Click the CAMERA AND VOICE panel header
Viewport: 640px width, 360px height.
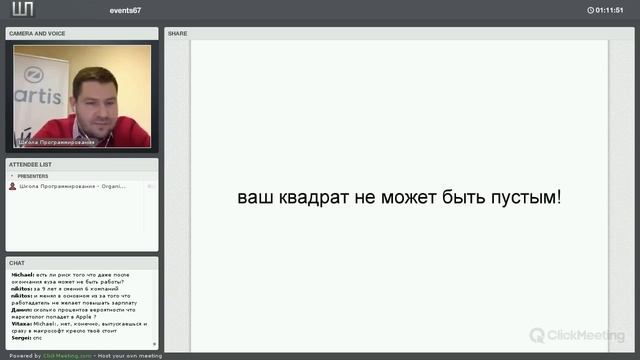(82, 33)
